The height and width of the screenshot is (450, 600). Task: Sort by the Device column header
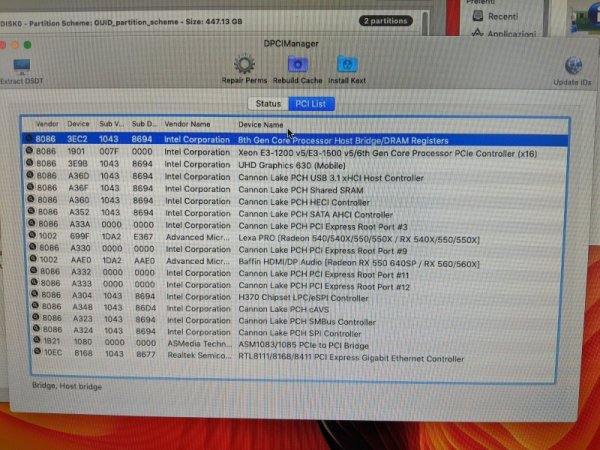(x=78, y=124)
